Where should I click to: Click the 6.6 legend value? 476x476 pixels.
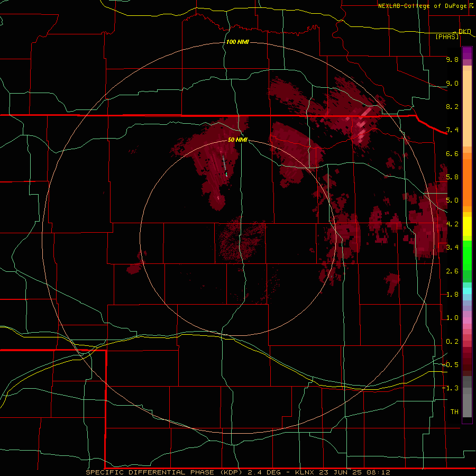click(x=452, y=153)
